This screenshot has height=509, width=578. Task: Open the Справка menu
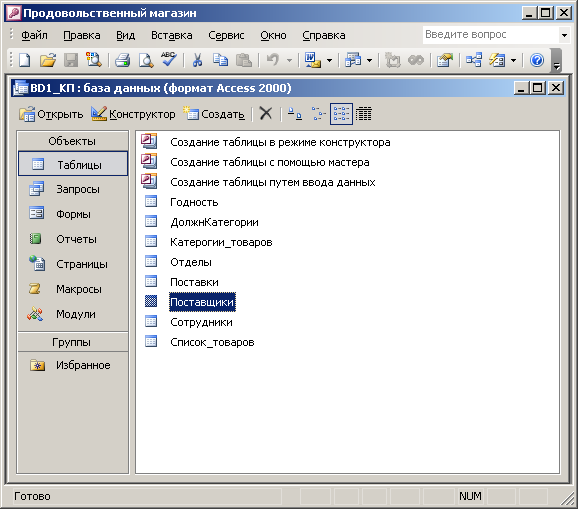(324, 35)
